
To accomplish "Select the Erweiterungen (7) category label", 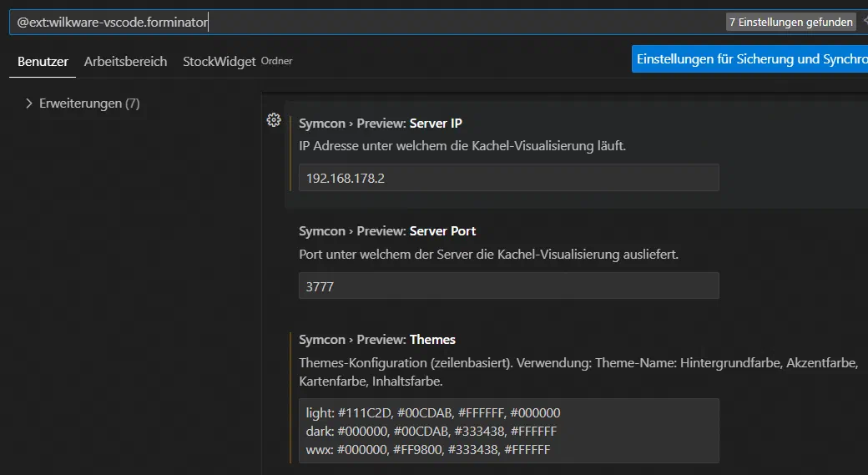I will tap(89, 104).
